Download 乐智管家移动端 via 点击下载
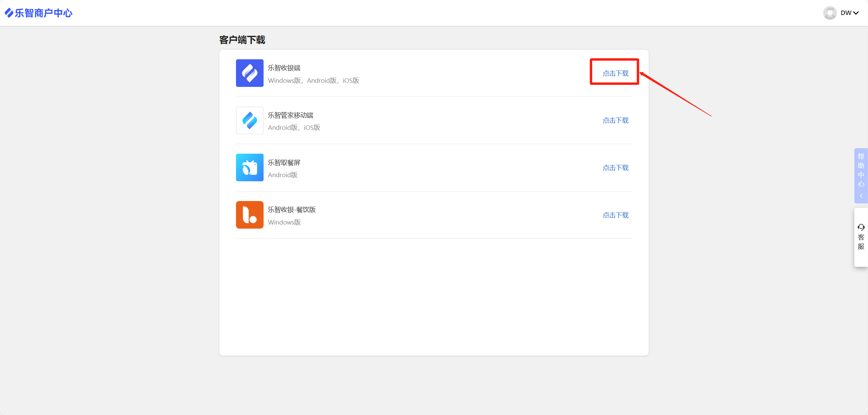 click(615, 120)
